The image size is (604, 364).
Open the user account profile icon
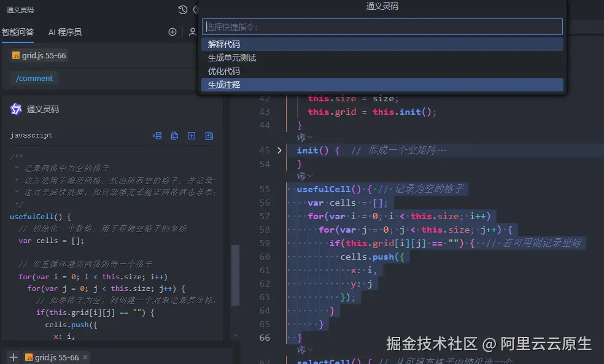click(x=192, y=32)
